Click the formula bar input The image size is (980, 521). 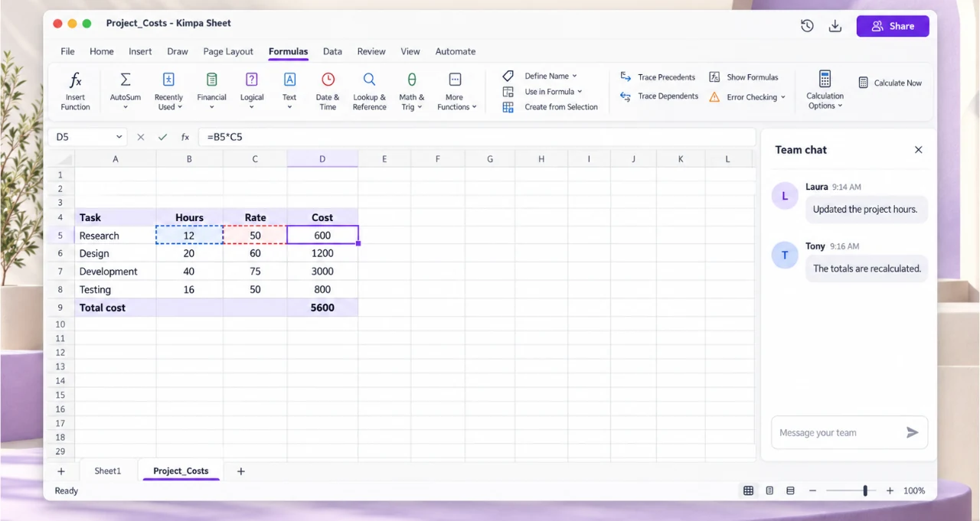[x=477, y=137]
